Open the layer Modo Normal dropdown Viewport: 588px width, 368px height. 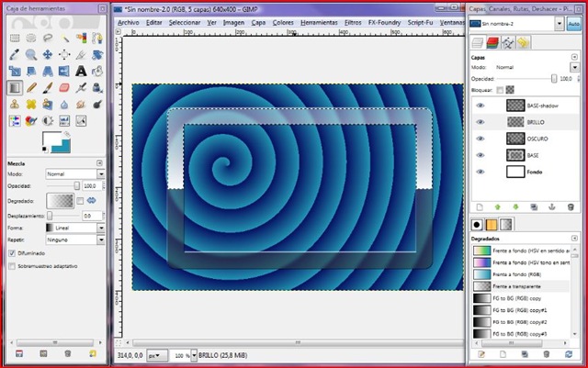[x=575, y=68]
